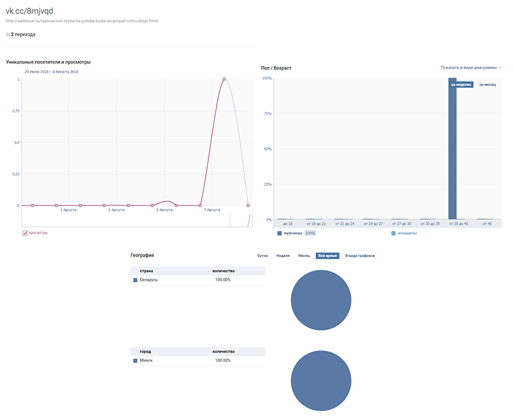Click the от 35 до 45 age bar

point(453,149)
